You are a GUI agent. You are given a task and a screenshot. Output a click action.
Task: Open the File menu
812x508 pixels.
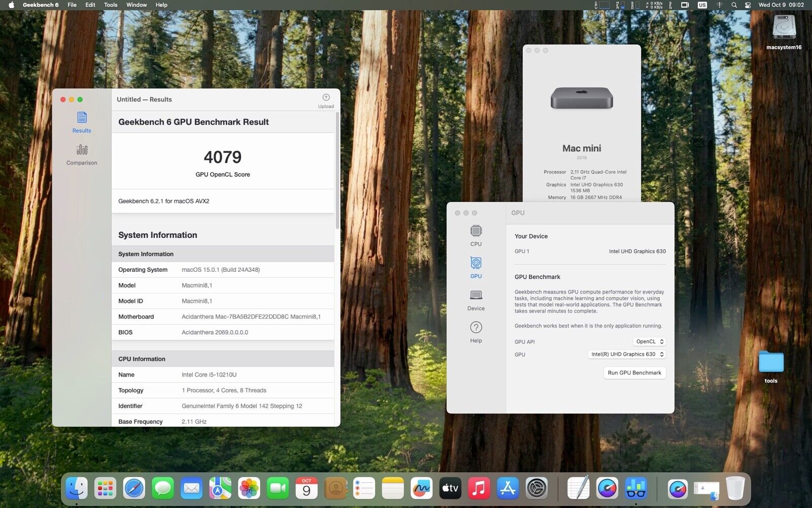(72, 5)
